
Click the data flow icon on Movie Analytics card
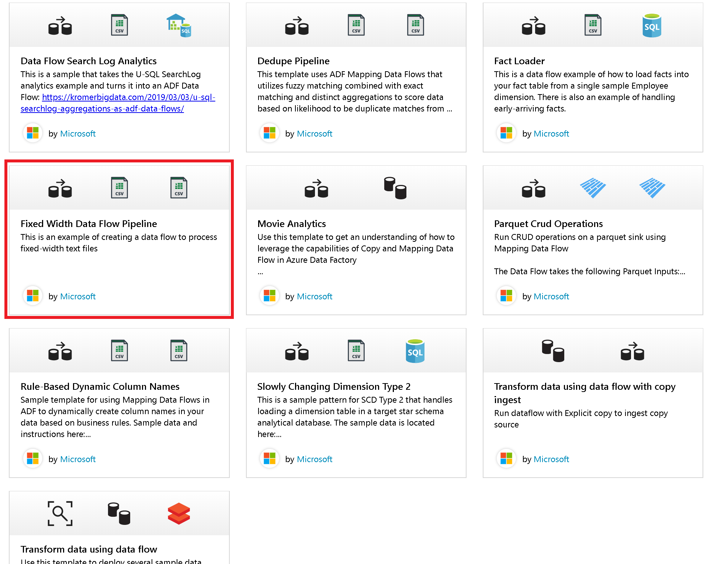click(316, 188)
